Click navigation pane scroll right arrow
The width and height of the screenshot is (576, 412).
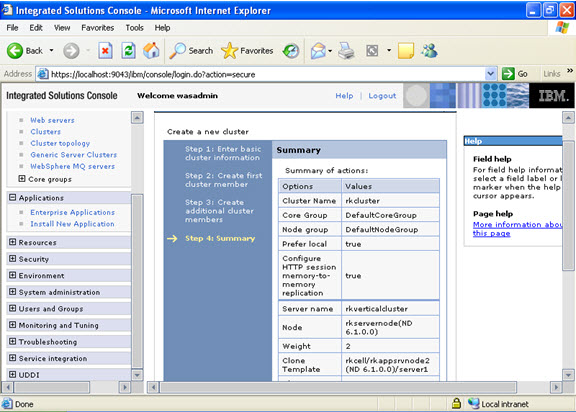tap(125, 387)
